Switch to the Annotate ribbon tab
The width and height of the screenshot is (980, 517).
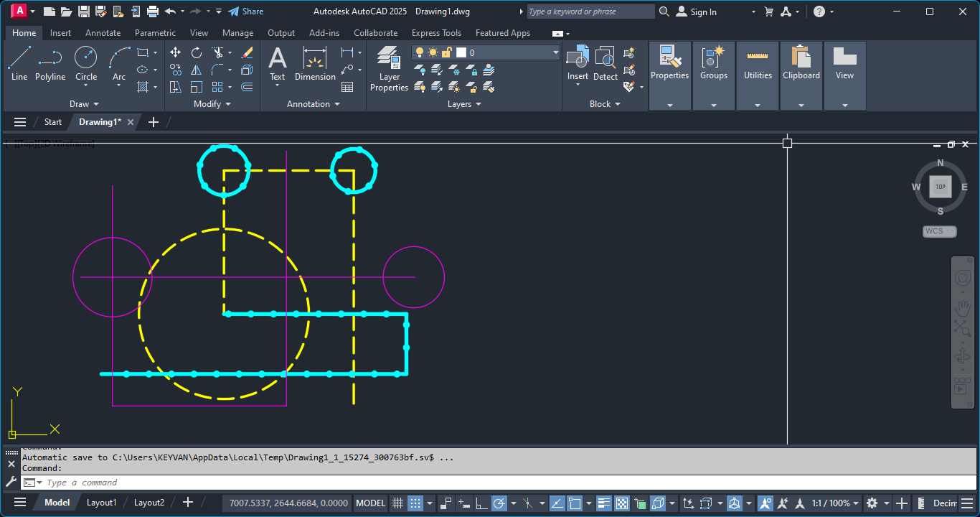(x=103, y=33)
